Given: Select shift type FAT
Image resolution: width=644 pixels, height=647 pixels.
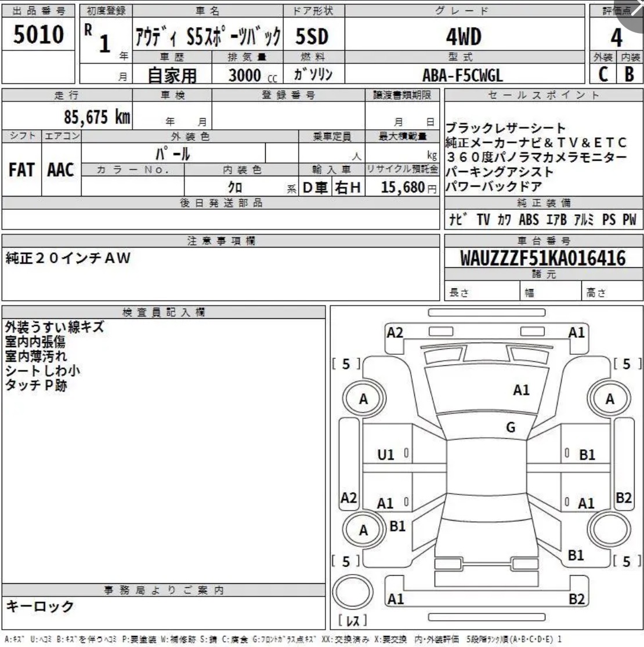Looking at the screenshot, I should tap(21, 170).
